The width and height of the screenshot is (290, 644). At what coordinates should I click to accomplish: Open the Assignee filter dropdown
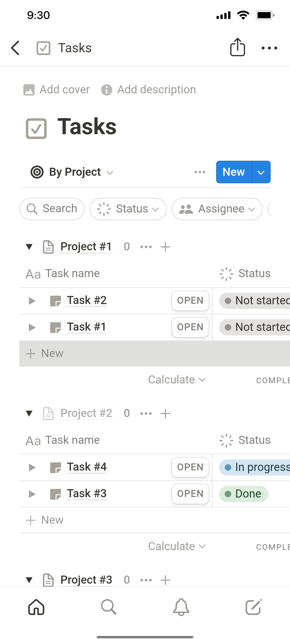[x=217, y=209]
